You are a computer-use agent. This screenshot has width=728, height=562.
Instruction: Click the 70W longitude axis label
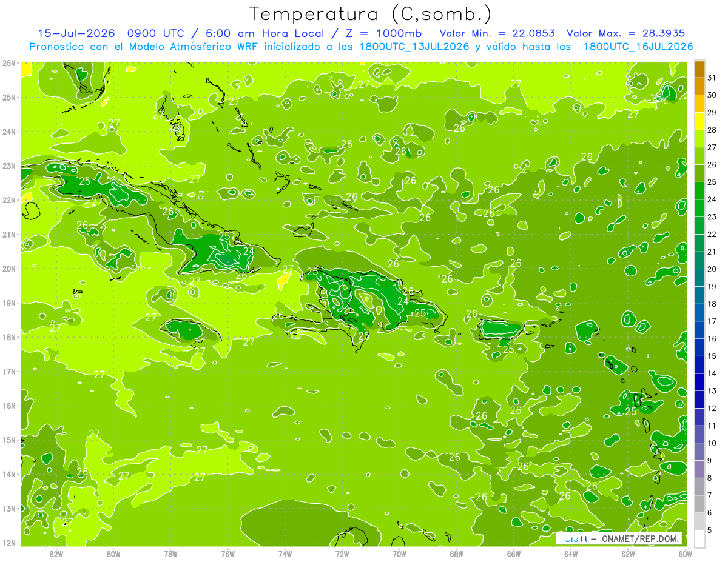coord(399,554)
